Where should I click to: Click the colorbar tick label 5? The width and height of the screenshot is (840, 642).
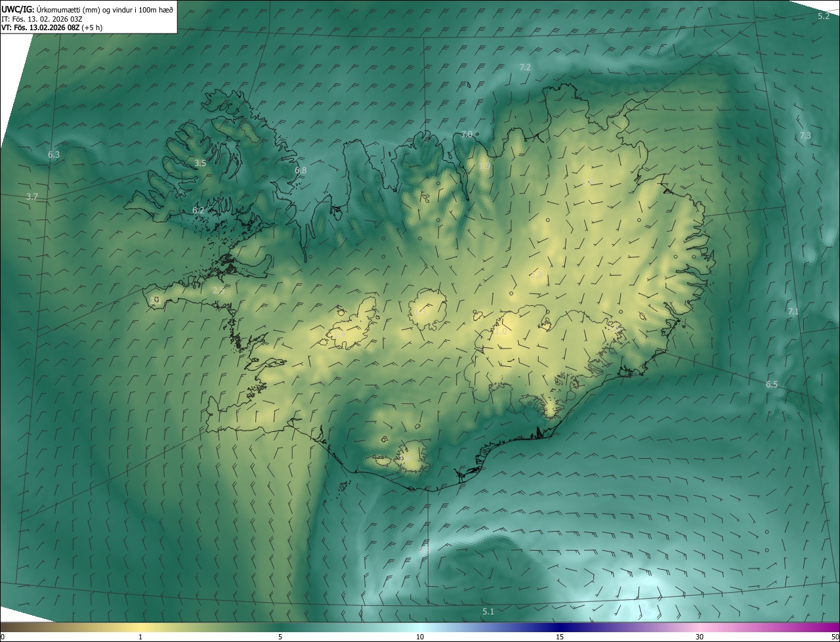[280, 637]
